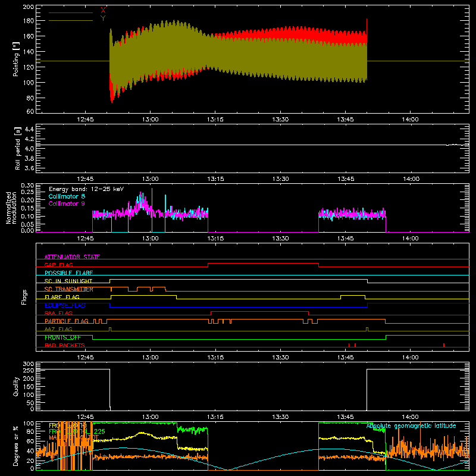Click the 4.4 tick on Roll period axis

pos(29,129)
